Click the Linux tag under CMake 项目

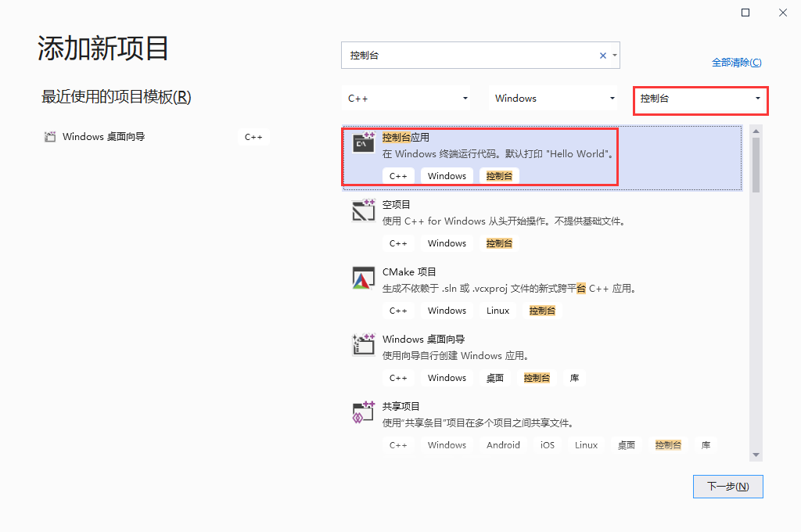coord(497,310)
